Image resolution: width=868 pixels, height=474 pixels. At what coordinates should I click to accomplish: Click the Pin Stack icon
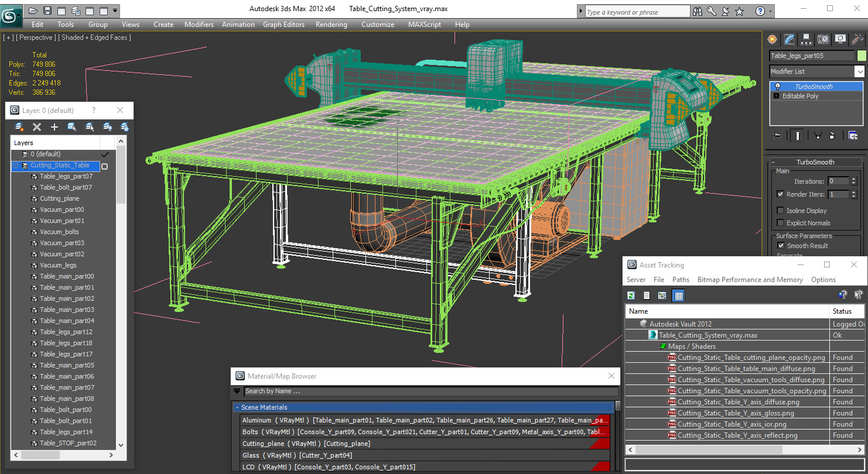777,136
